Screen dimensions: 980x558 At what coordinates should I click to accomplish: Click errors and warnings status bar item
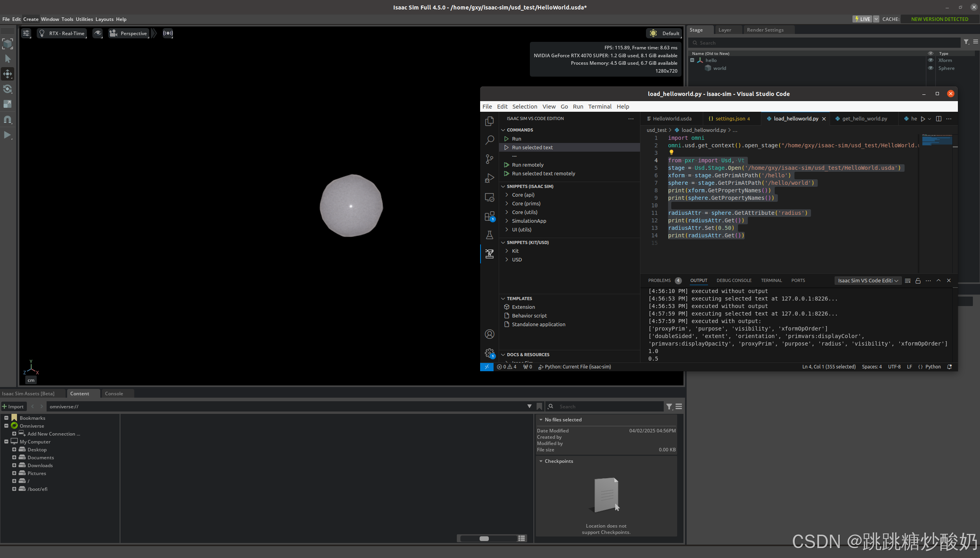[x=507, y=367]
